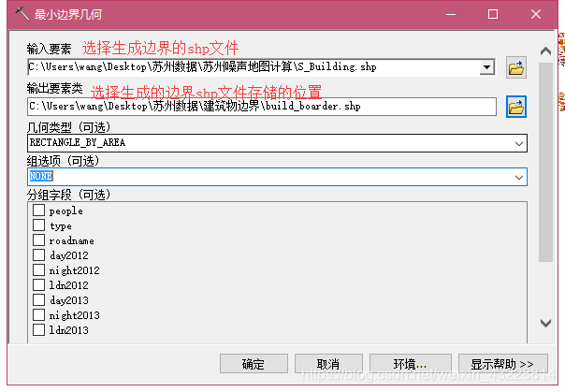Click the 分组字段 (可选) label
Viewport: 565px width, 392px height.
(x=68, y=195)
